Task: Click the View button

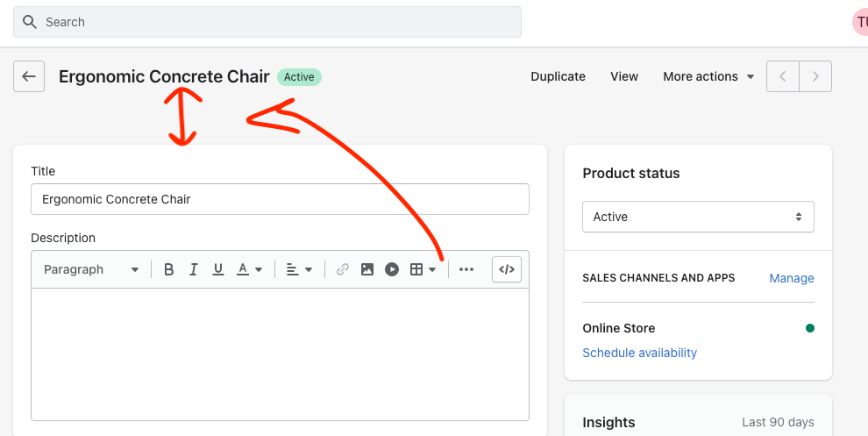Action: 624,76
